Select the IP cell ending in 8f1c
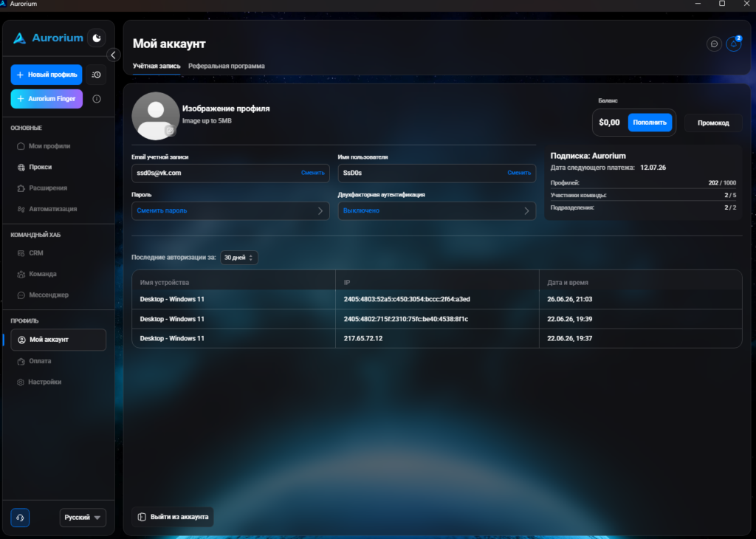The width and height of the screenshot is (756, 539). point(406,319)
